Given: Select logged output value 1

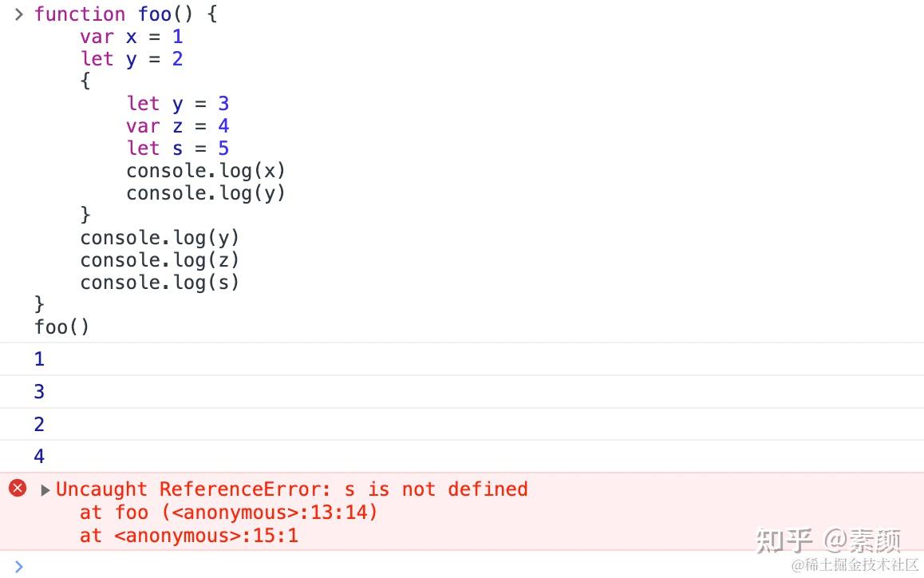Looking at the screenshot, I should [x=39, y=358].
